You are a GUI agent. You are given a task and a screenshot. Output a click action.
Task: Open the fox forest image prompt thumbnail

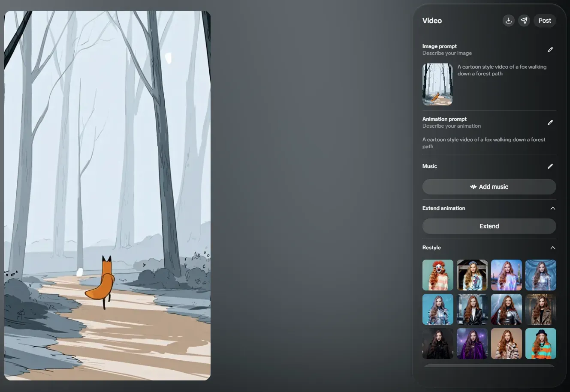coord(437,84)
